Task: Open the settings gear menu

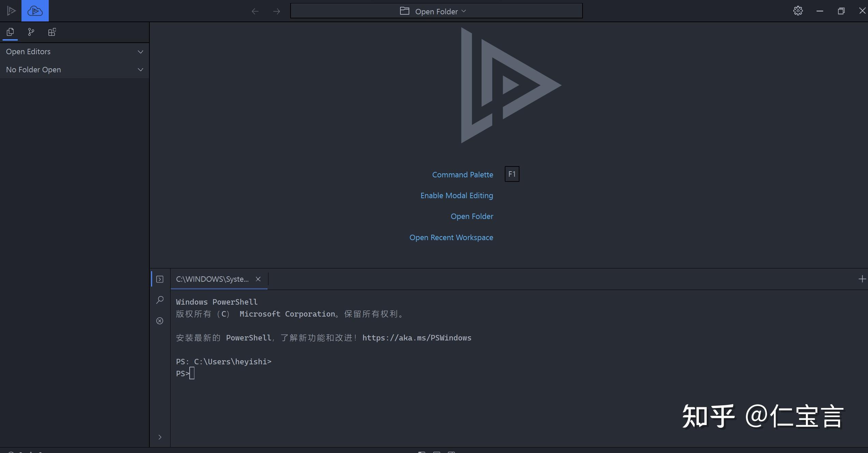Action: (x=798, y=11)
